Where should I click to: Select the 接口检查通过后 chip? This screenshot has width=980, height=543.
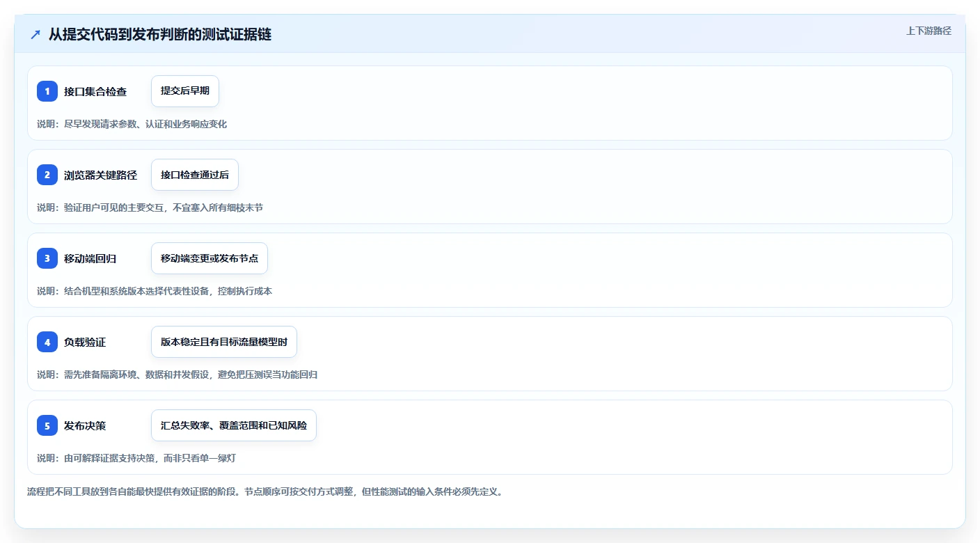point(195,175)
